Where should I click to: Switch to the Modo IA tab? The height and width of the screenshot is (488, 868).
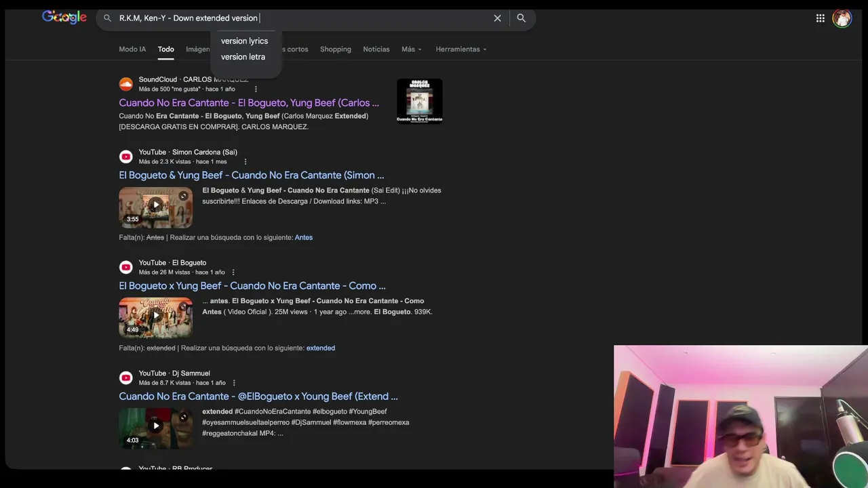132,49
